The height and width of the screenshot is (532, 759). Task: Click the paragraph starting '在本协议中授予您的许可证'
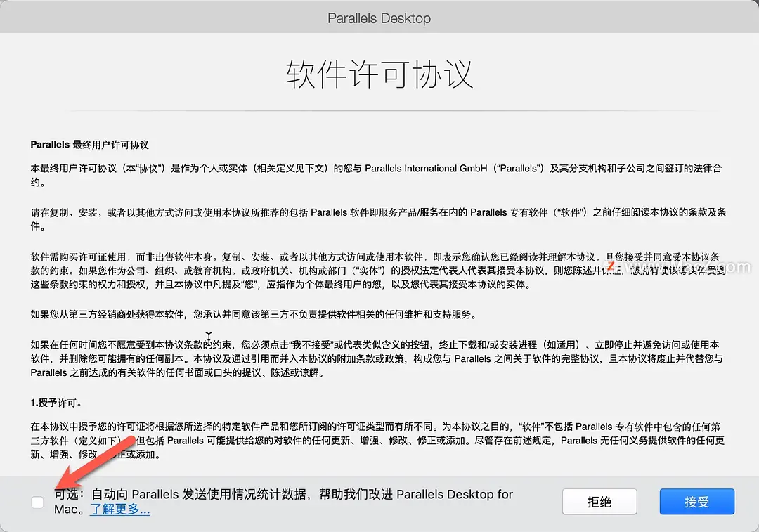[x=377, y=441]
